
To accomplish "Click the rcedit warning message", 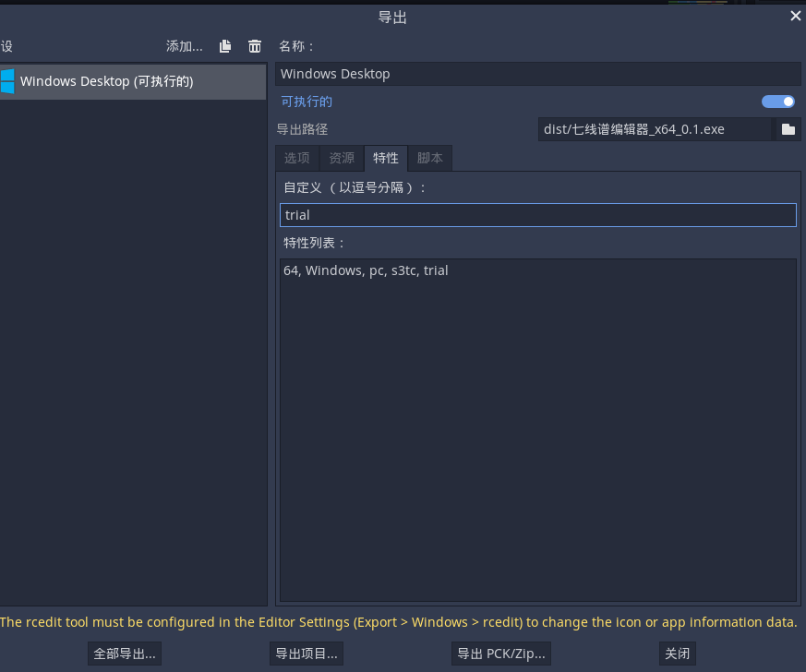I will (x=398, y=623).
